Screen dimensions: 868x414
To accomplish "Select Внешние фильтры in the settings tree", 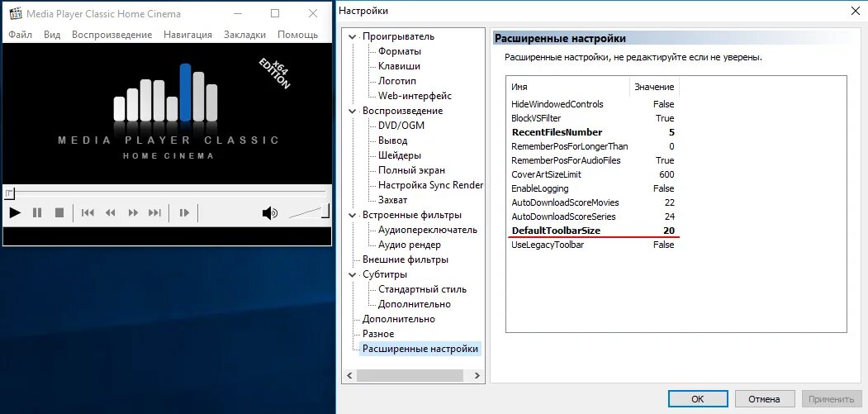I will (x=406, y=259).
